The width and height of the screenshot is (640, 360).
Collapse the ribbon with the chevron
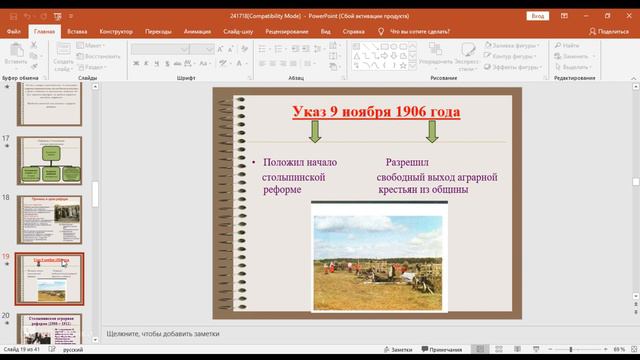(633, 78)
